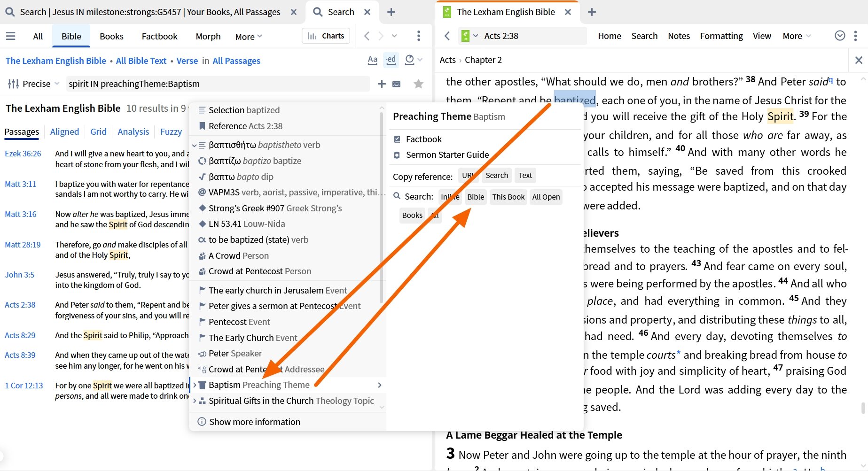Open the Ezek 36:26 result
This screenshot has height=471, width=868.
(23, 154)
